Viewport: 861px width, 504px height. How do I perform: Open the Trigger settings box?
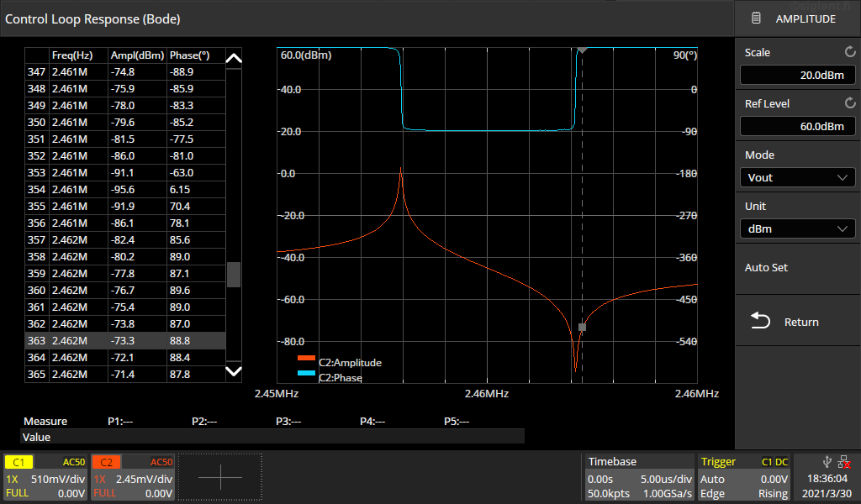pyautogui.click(x=744, y=477)
